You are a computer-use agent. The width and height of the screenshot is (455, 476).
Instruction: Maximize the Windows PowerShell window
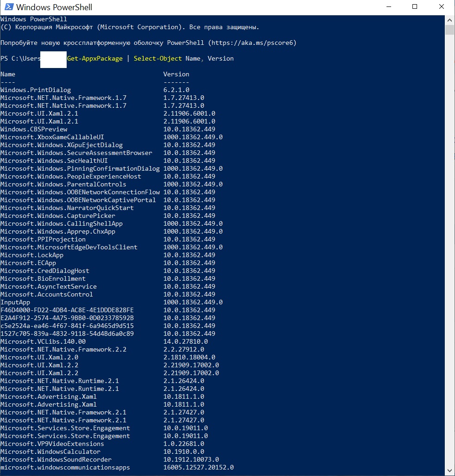point(415,6)
